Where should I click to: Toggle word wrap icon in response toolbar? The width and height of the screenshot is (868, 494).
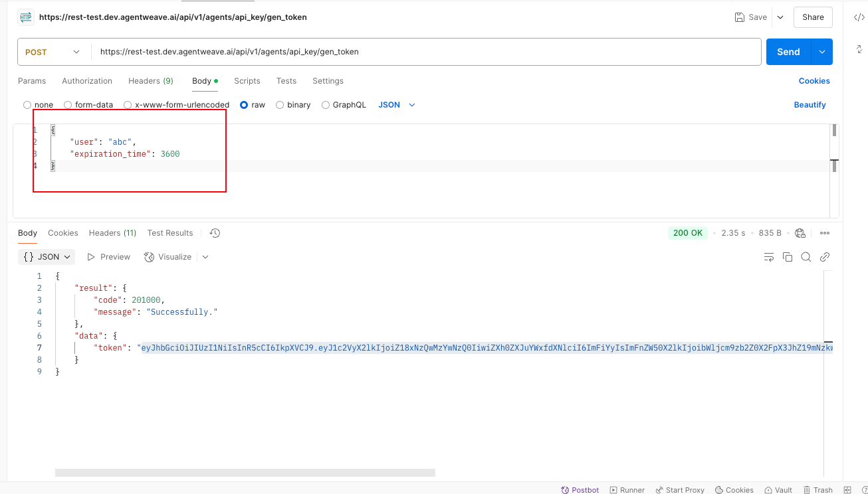coord(769,257)
